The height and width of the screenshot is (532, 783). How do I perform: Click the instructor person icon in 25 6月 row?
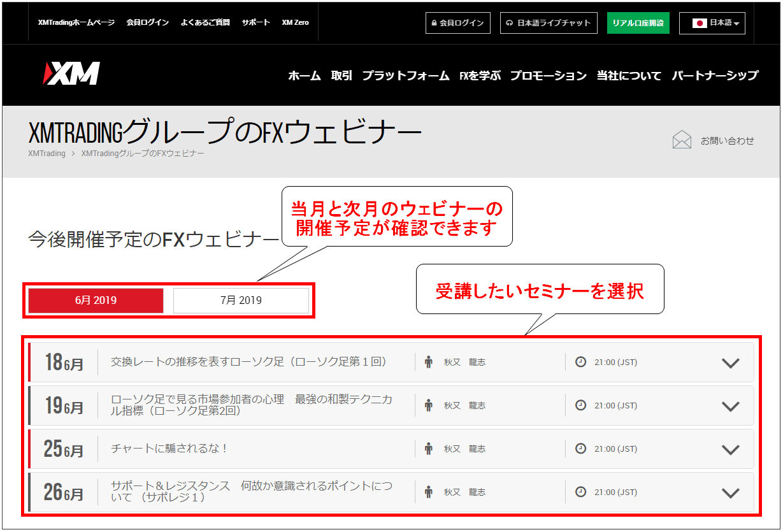pyautogui.click(x=429, y=449)
